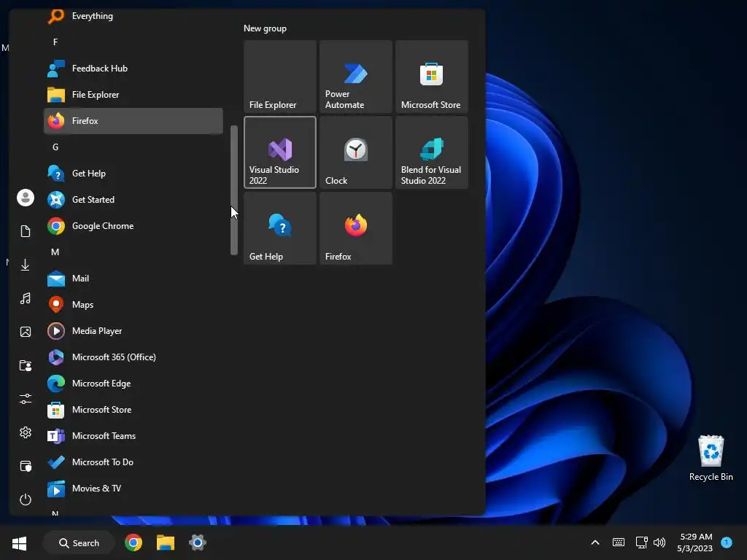Open Google Chrome from the app list
The height and width of the screenshot is (560, 747).
133,226
